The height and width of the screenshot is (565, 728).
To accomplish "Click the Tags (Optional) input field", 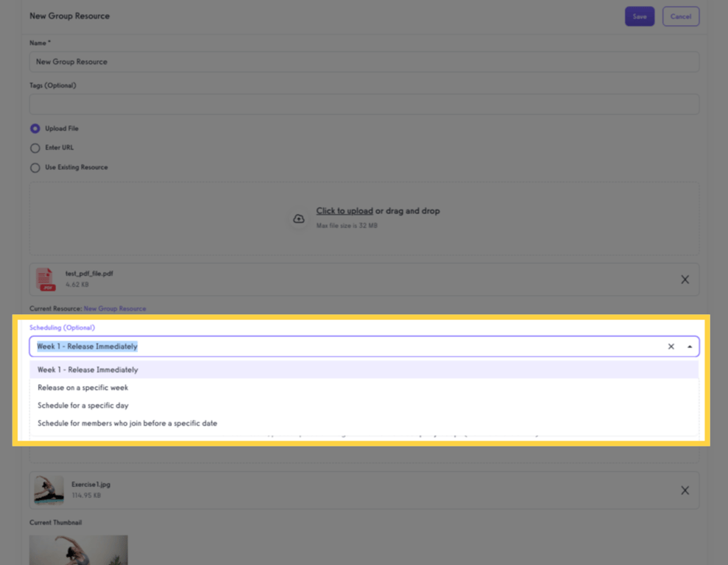I will click(364, 104).
